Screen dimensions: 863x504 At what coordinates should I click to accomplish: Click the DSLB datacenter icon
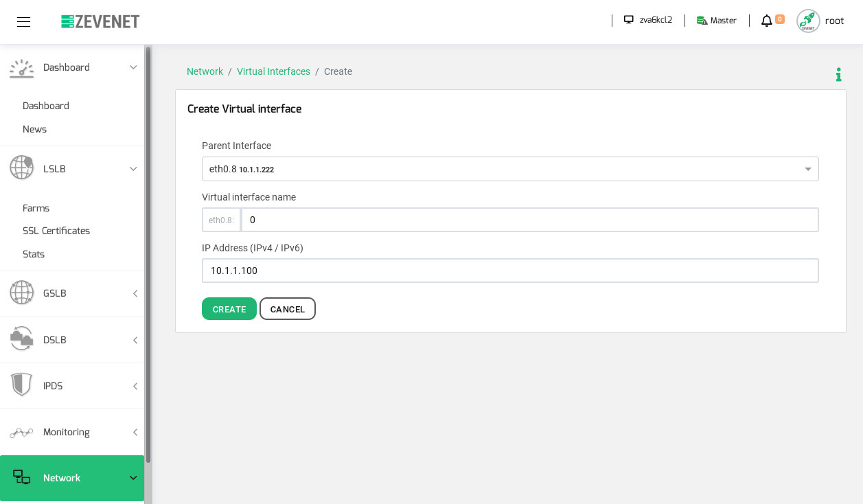tap(21, 339)
